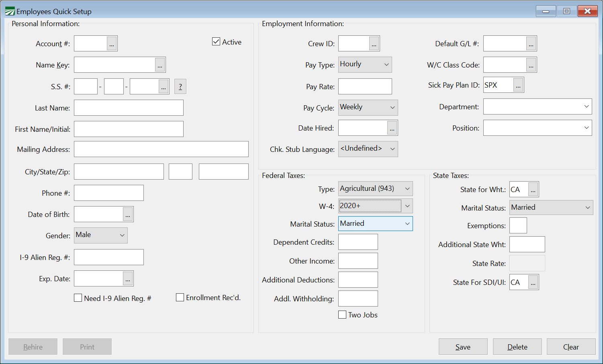Focus the Date of Birth field
Viewport: 603px width, 364px height.
tap(98, 214)
